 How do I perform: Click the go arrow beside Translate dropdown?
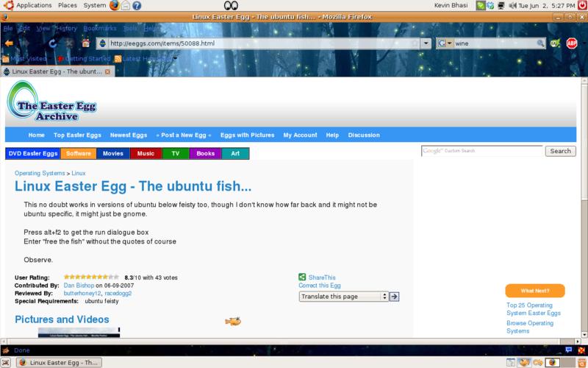pyautogui.click(x=394, y=296)
